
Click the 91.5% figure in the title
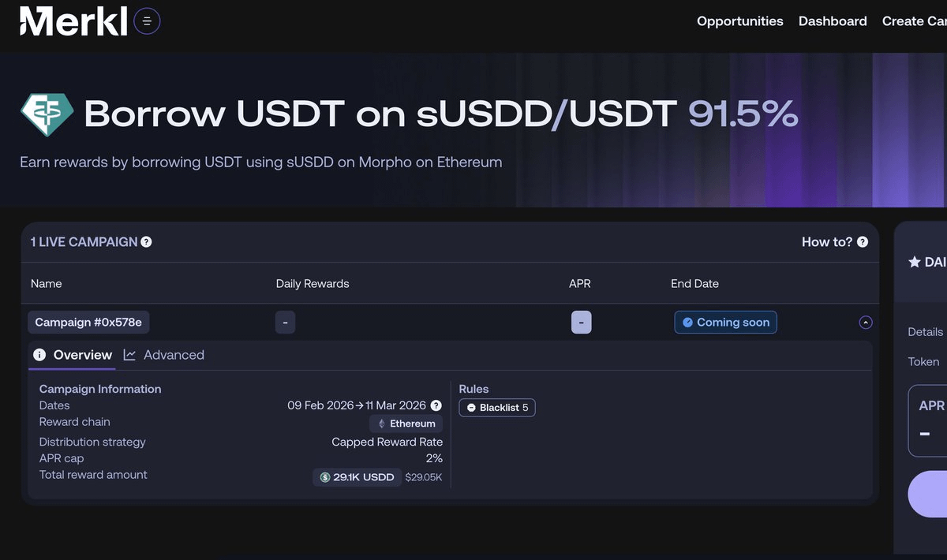click(743, 114)
